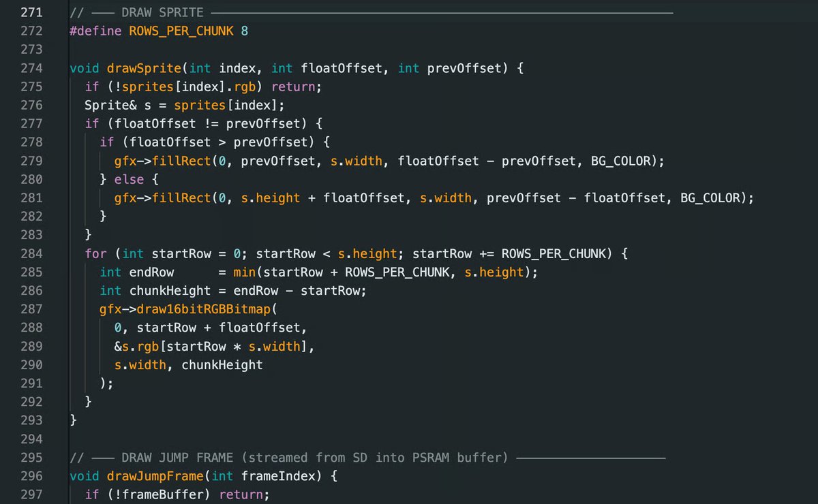
Task: Click 'fillRect' call on line 281
Action: 181,198
